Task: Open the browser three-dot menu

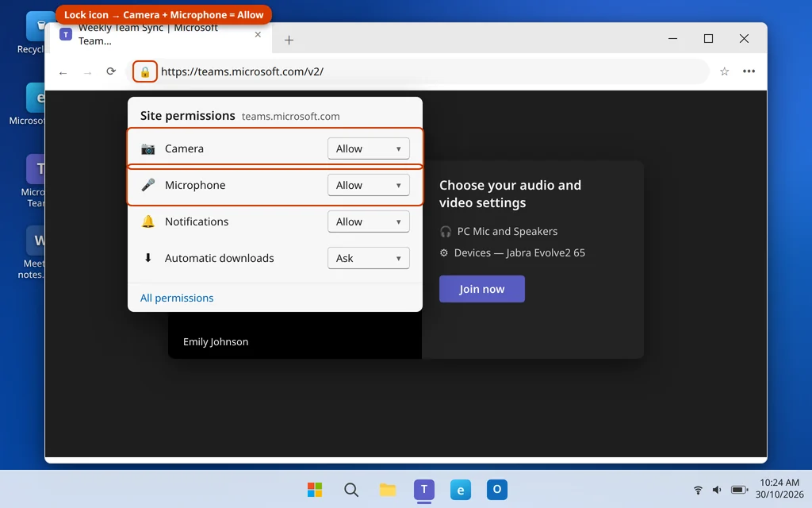Action: (x=749, y=71)
